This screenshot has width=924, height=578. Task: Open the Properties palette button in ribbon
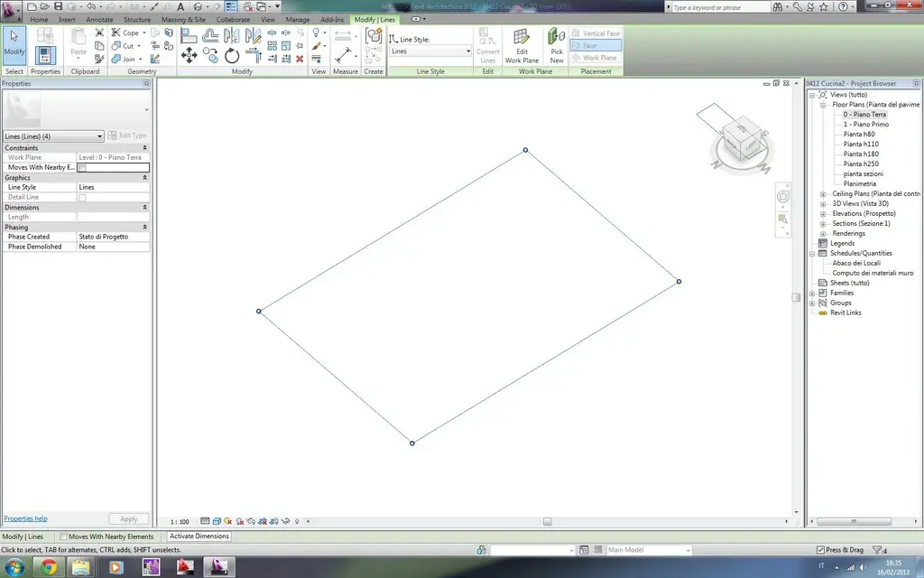click(45, 55)
